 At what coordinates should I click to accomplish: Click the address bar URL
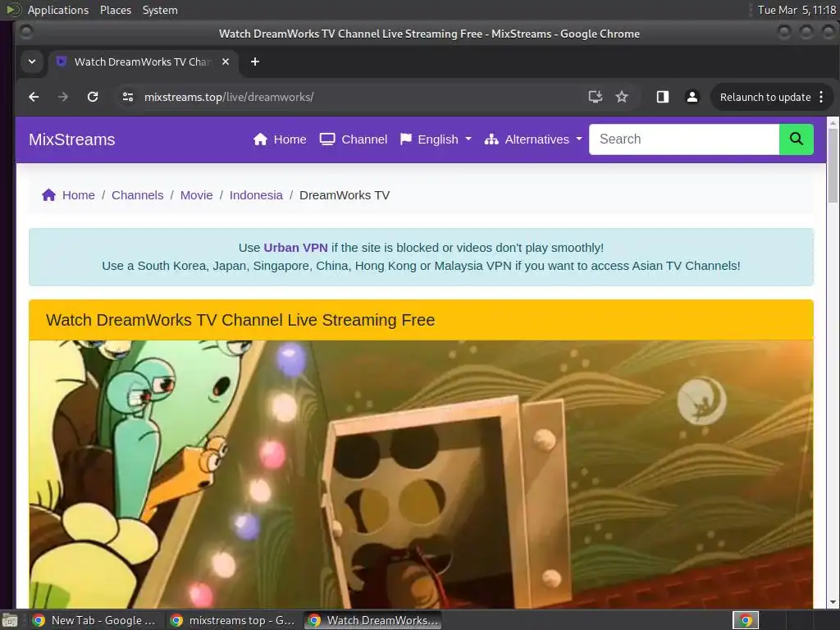tap(229, 97)
